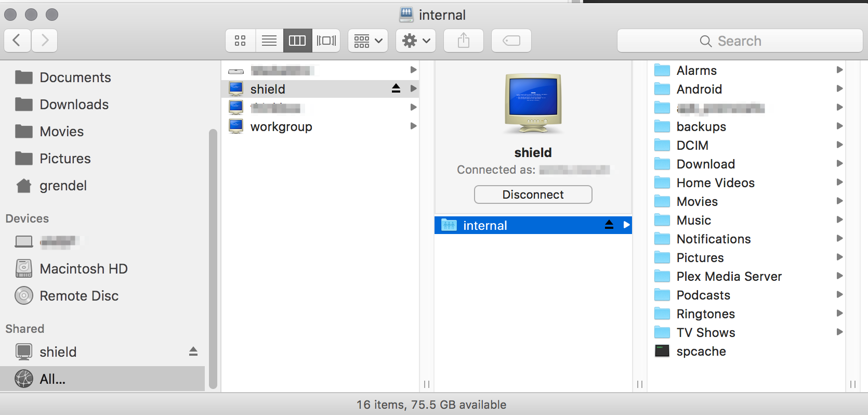
Task: Click the workgroup computer icon
Action: [x=236, y=126]
